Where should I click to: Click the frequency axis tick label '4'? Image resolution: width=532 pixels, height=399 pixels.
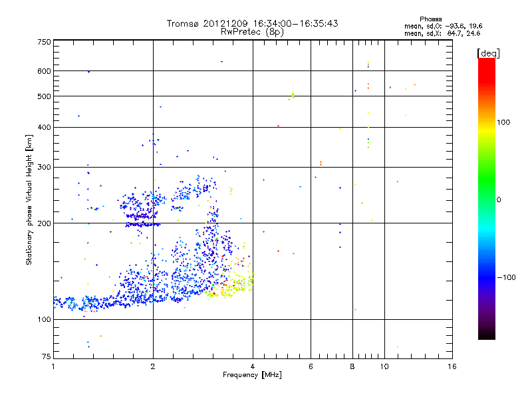(x=253, y=366)
